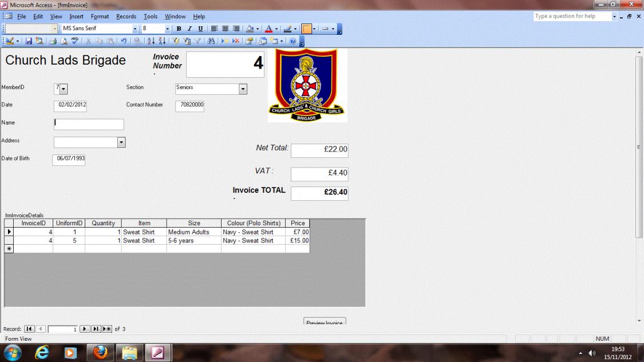Click the Preview Invoice button
The image size is (644, 362).
(x=325, y=321)
